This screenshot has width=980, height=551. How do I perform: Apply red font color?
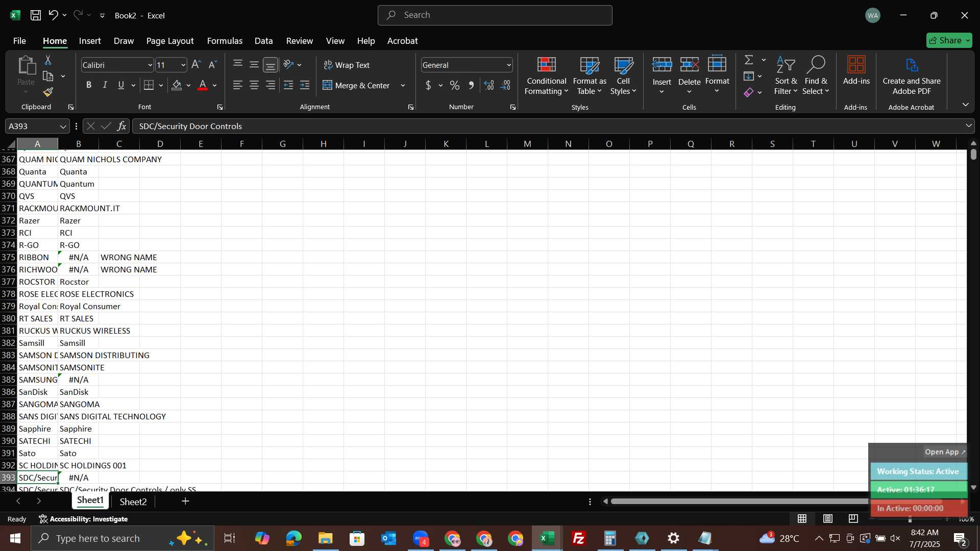203,85
